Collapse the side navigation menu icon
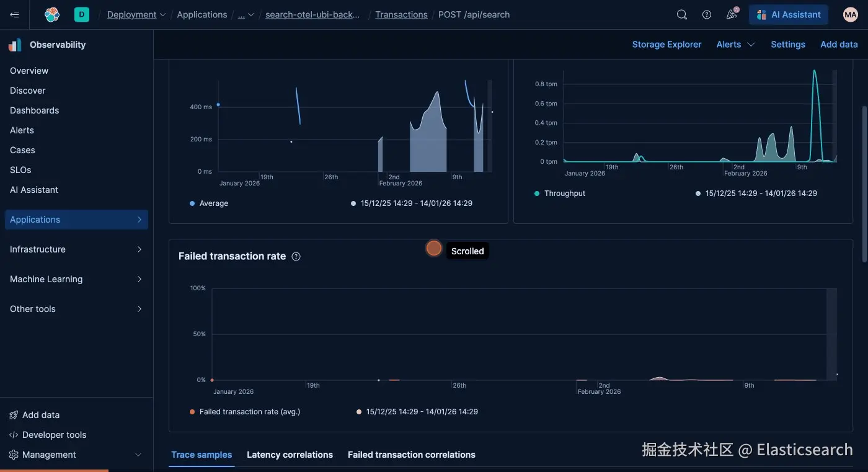Viewport: 868px width, 472px height. (x=15, y=15)
